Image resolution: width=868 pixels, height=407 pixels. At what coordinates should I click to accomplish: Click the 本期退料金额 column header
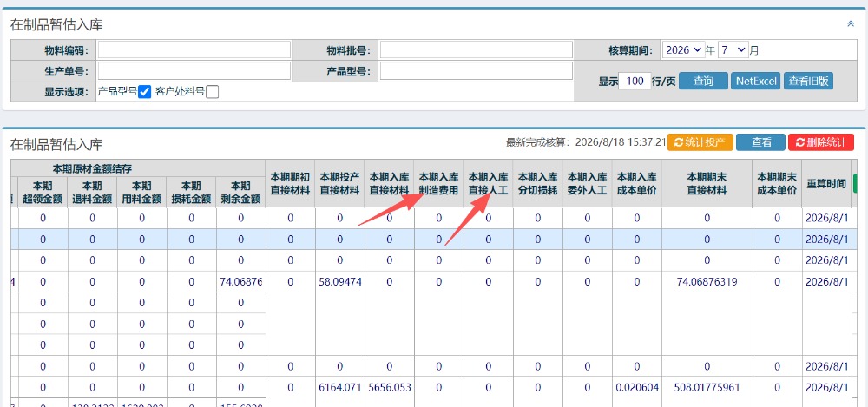click(93, 192)
